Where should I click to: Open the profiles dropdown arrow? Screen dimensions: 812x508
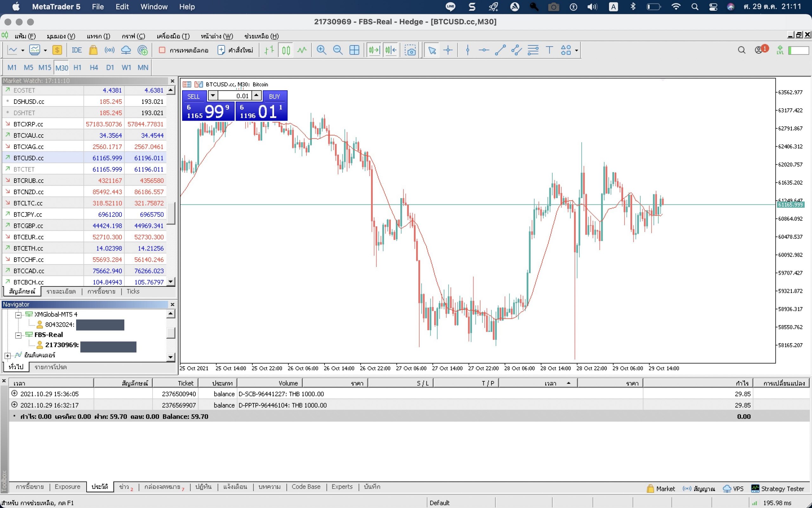pyautogui.click(x=45, y=51)
